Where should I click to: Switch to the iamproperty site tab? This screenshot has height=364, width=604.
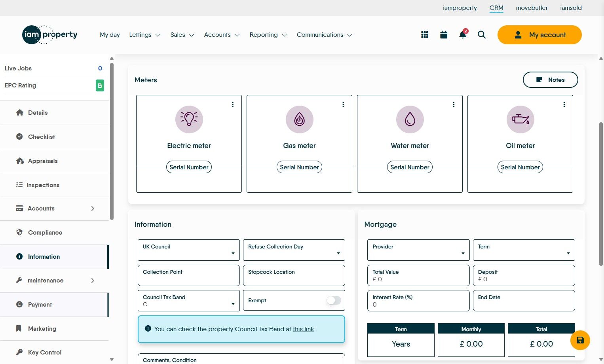click(x=460, y=8)
